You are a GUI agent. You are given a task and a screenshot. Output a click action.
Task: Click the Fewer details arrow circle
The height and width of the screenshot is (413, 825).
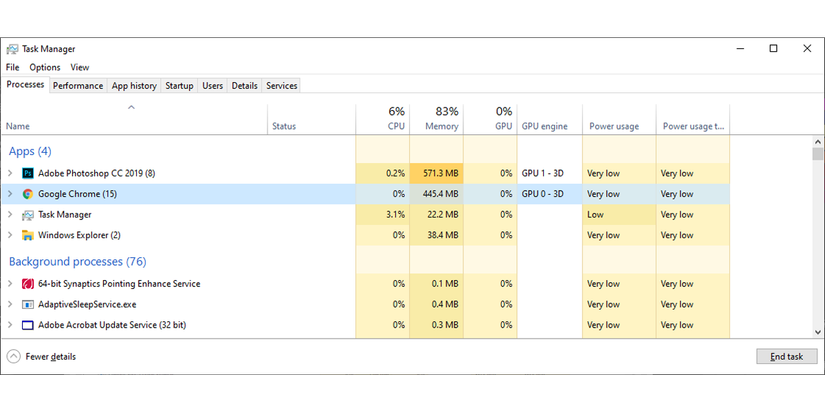14,357
